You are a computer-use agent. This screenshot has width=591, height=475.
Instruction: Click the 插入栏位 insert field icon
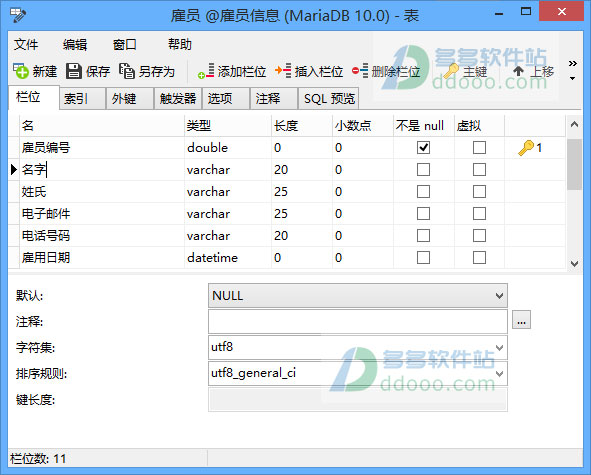(283, 71)
